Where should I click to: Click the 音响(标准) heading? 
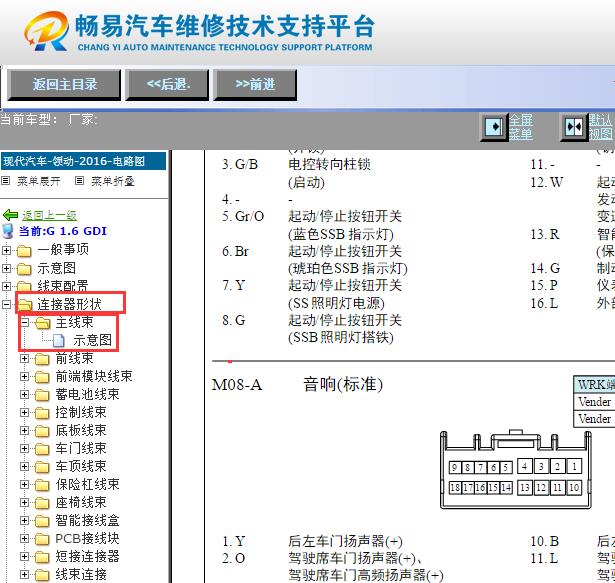coord(343,385)
